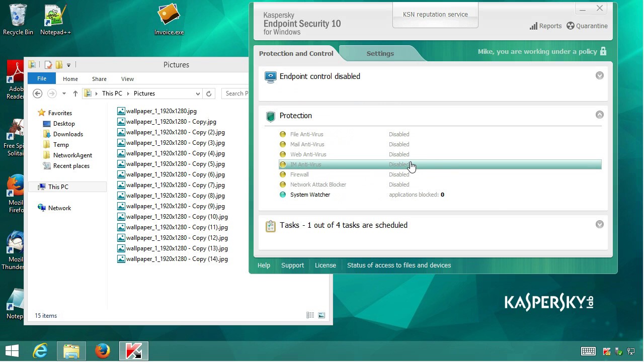
Task: Open recent locations dropdown in Explorer
Action: click(64, 94)
